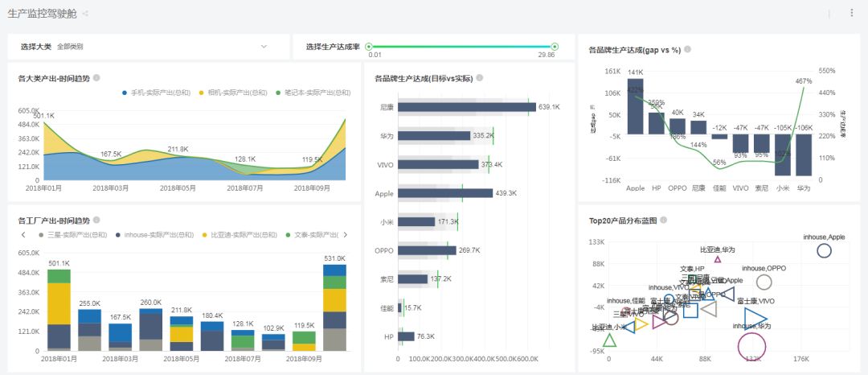
Task: Click left handle of 选择生产达成率 slider
Action: 369,47
